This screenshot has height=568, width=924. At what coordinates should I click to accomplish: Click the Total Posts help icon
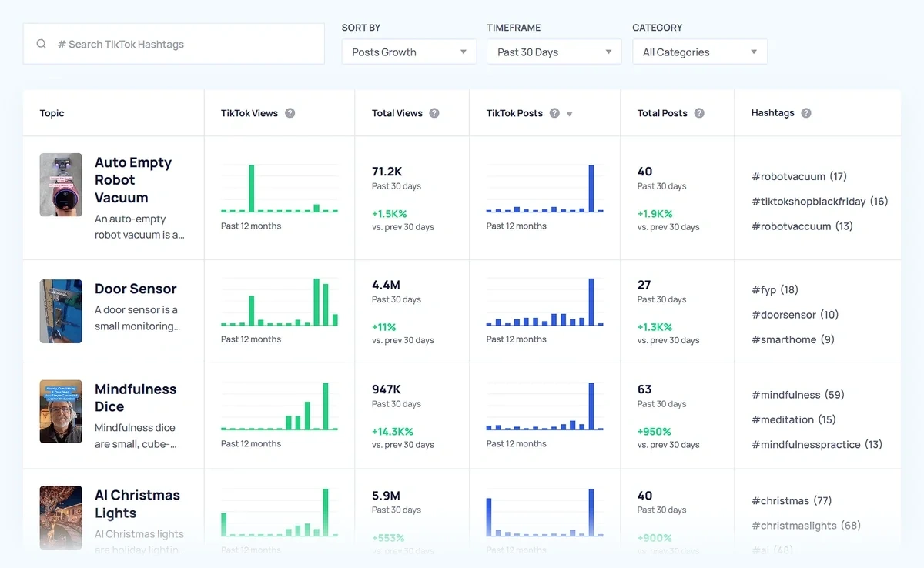tap(699, 112)
